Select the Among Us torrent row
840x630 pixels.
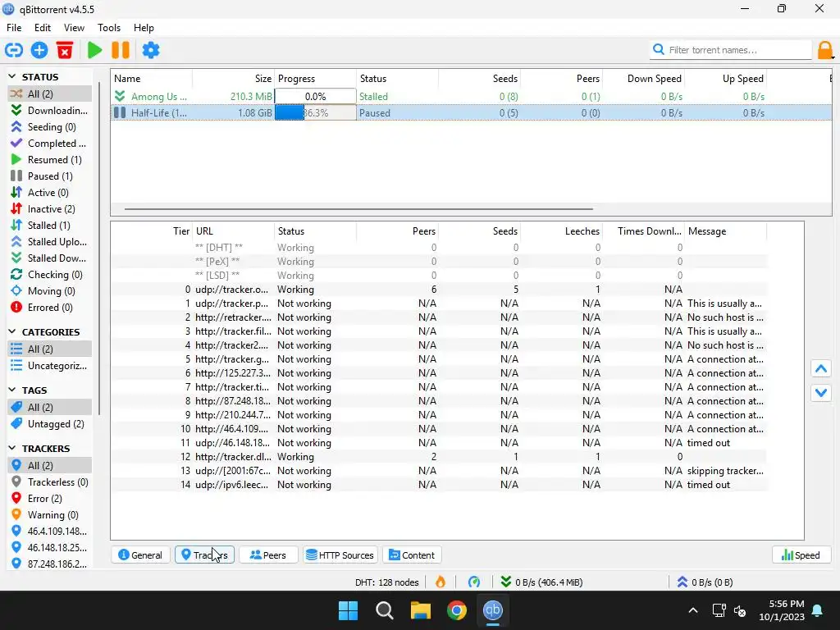(471, 97)
